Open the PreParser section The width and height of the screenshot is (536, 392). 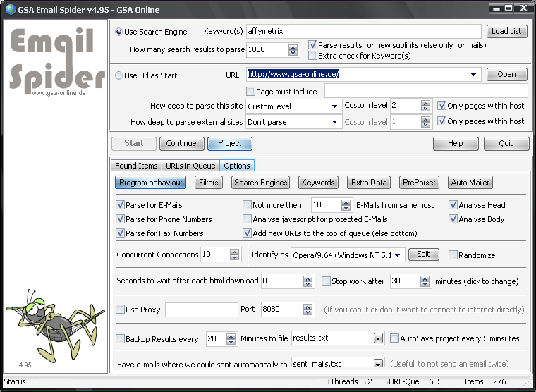coord(419,183)
